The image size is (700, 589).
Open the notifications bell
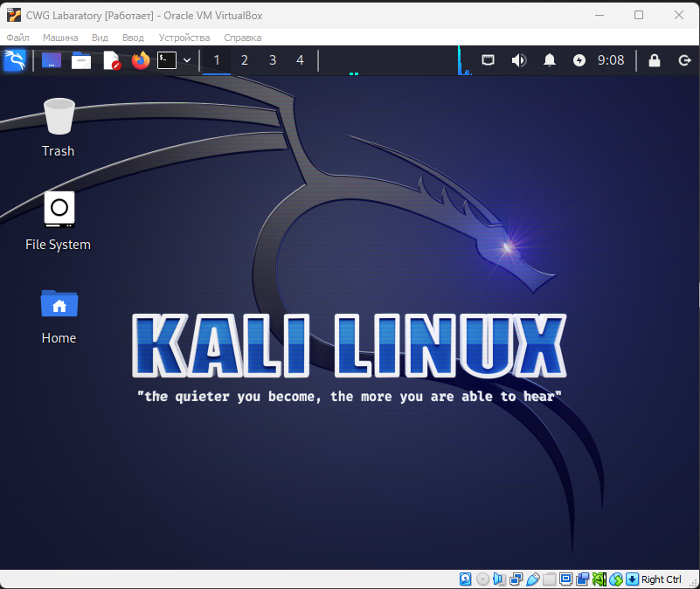coord(550,60)
